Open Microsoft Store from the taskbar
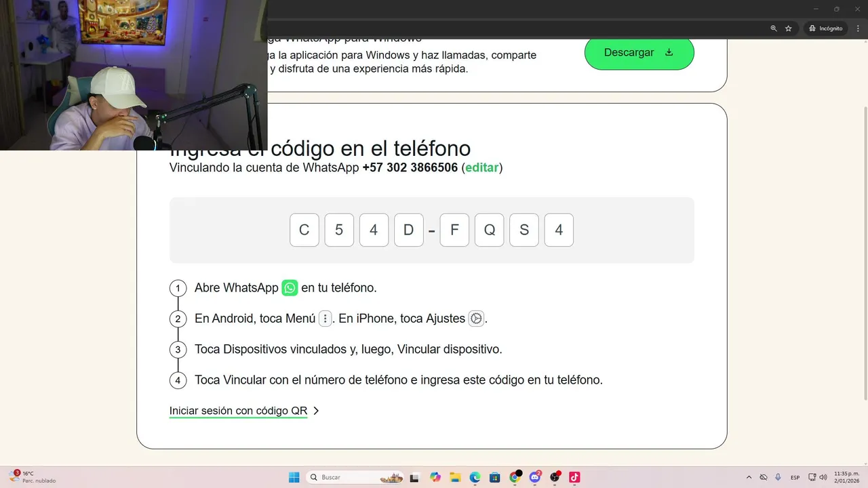The height and width of the screenshot is (488, 868). (495, 477)
